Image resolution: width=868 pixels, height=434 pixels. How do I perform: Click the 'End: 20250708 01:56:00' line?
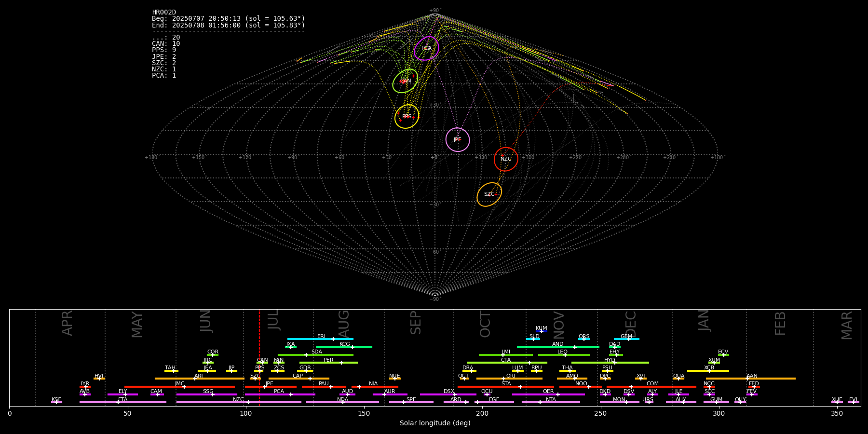click(229, 25)
